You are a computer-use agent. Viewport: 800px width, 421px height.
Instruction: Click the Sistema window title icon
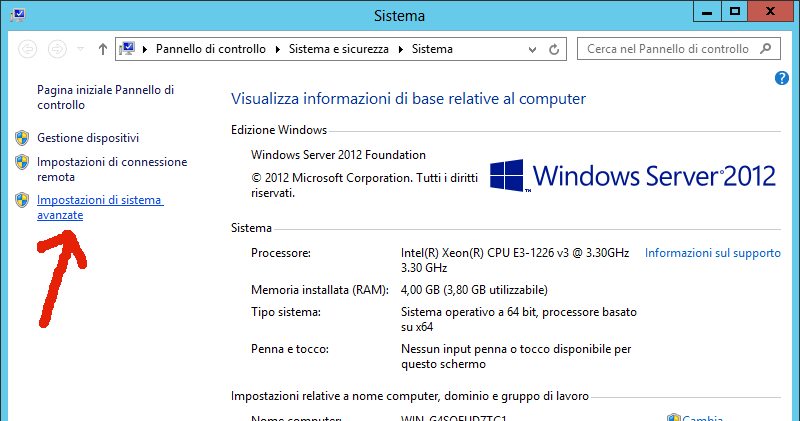[x=18, y=15]
